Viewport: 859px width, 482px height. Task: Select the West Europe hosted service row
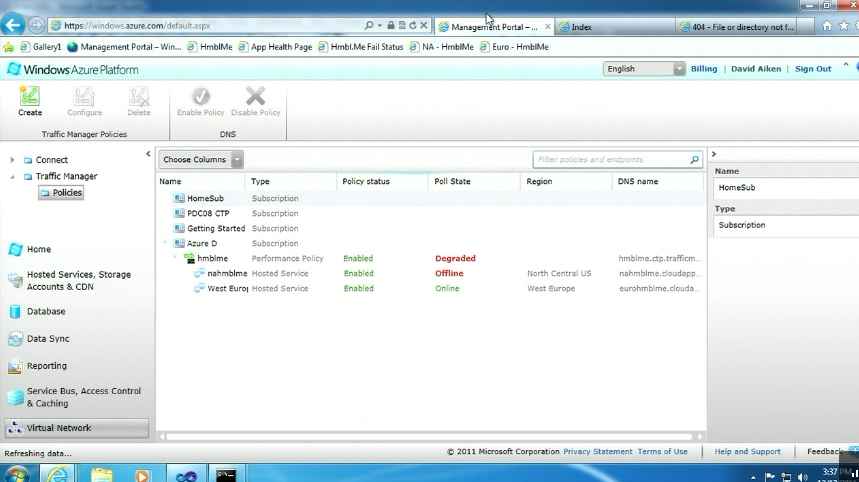[431, 289]
